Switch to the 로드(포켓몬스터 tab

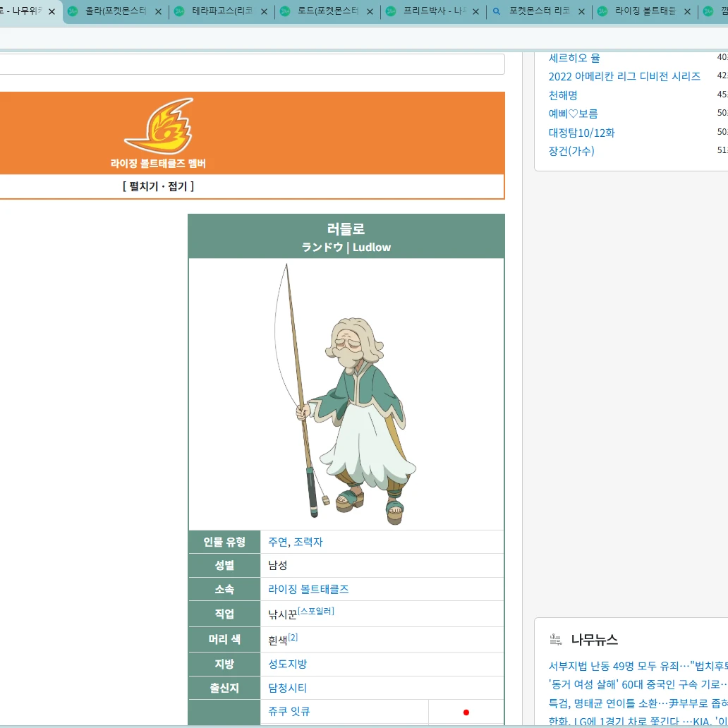[x=328, y=11]
